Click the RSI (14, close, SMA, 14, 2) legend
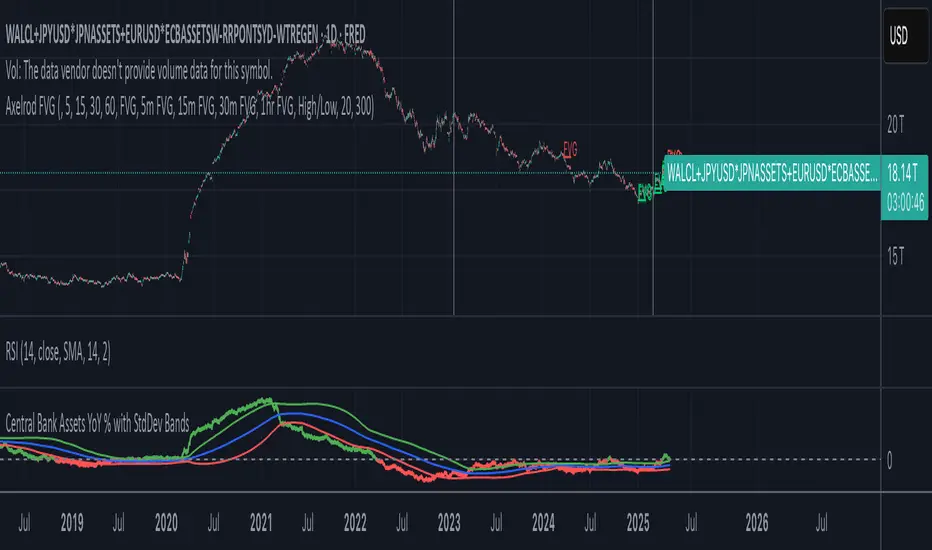The height and width of the screenshot is (550, 932). point(58,352)
